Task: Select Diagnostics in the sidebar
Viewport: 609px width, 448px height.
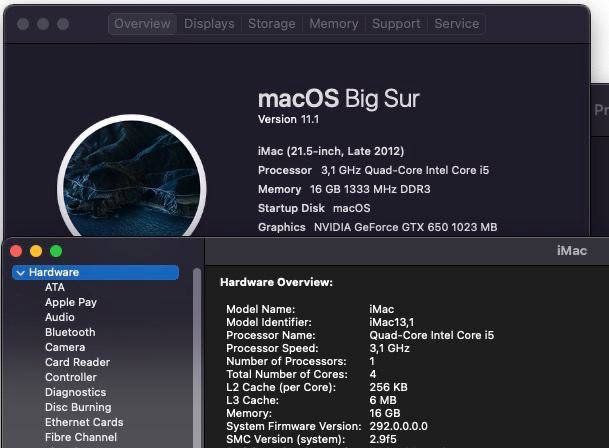Action: click(x=75, y=392)
